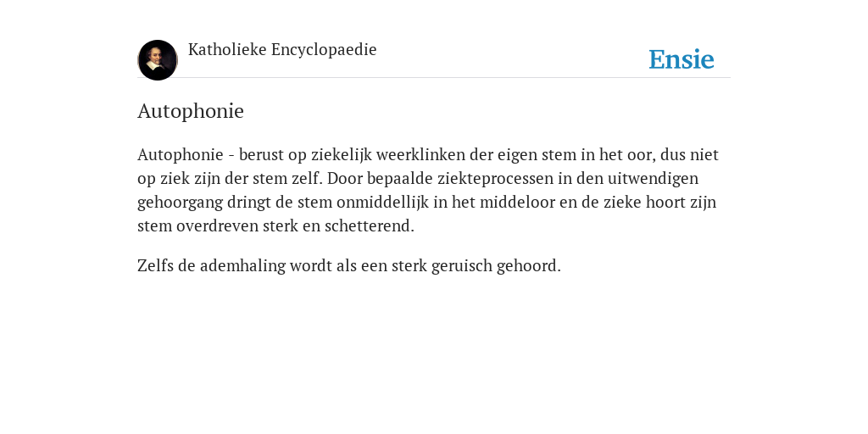This screenshot has height=434, width=868.
Task: Click the Autophonie heading
Action: (191, 111)
